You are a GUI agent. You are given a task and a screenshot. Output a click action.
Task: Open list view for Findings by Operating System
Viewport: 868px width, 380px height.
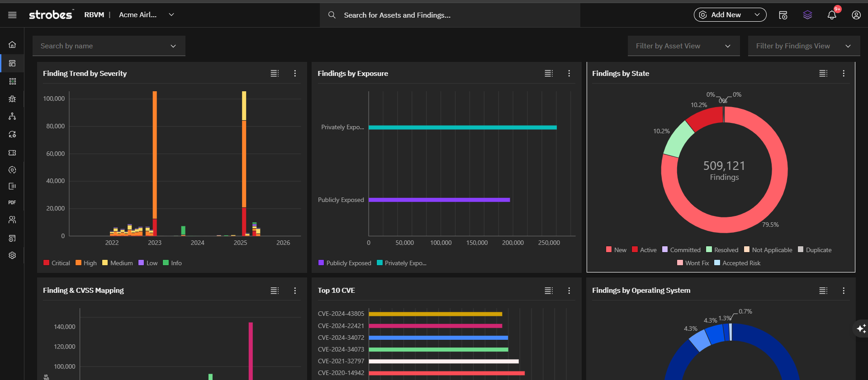click(x=823, y=291)
